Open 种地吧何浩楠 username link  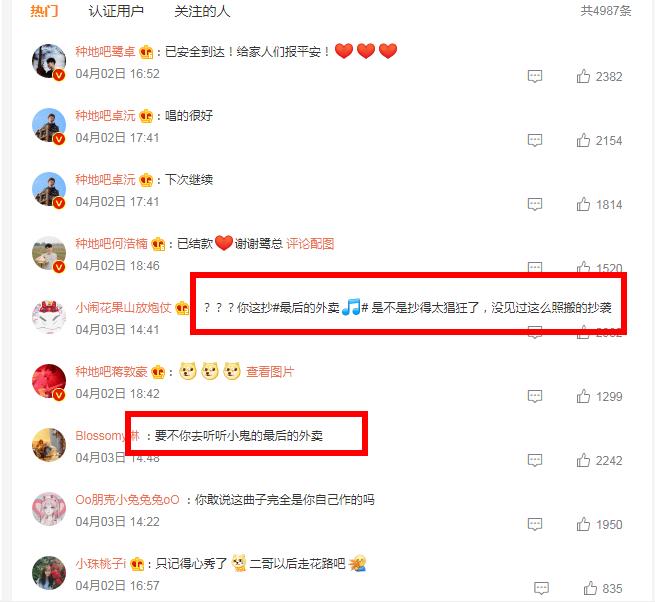pos(112,244)
